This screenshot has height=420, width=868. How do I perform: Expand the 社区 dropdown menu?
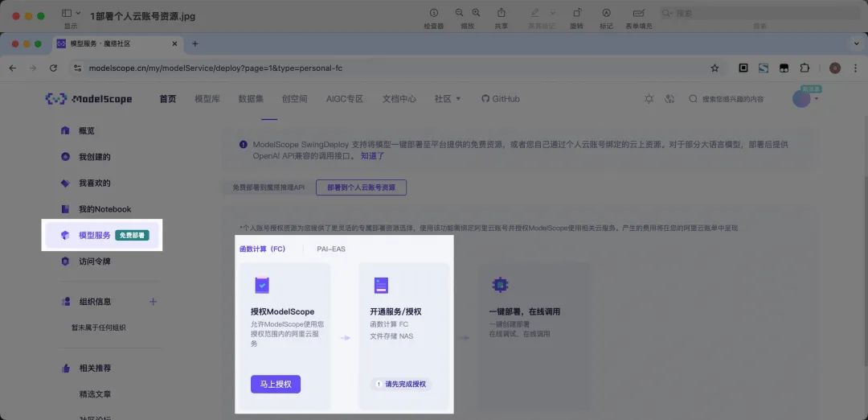448,99
